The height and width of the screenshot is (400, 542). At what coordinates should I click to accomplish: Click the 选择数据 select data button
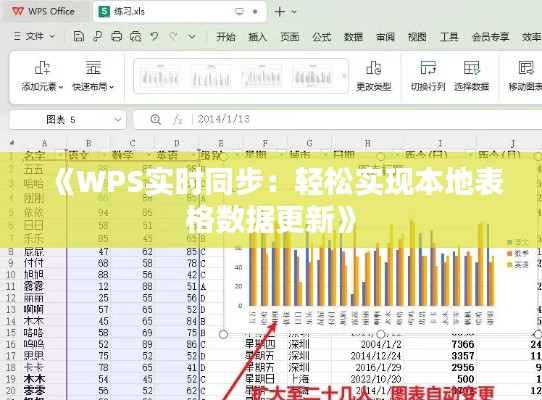(x=471, y=76)
